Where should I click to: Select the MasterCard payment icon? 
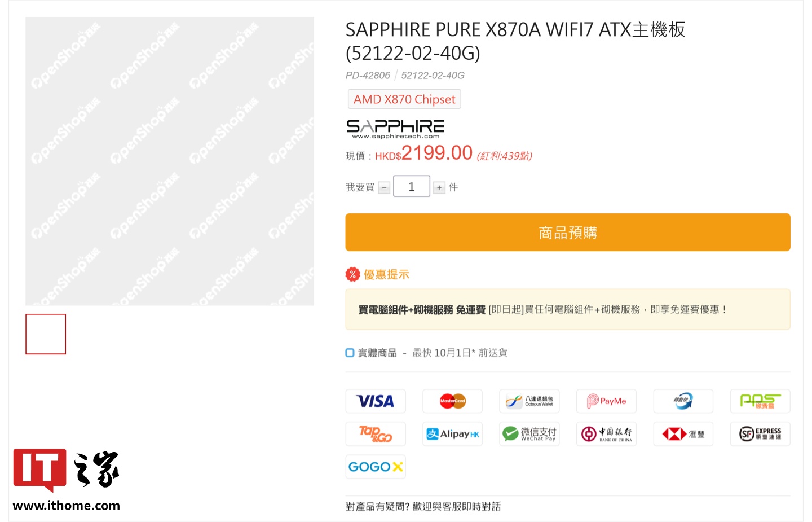tap(452, 401)
